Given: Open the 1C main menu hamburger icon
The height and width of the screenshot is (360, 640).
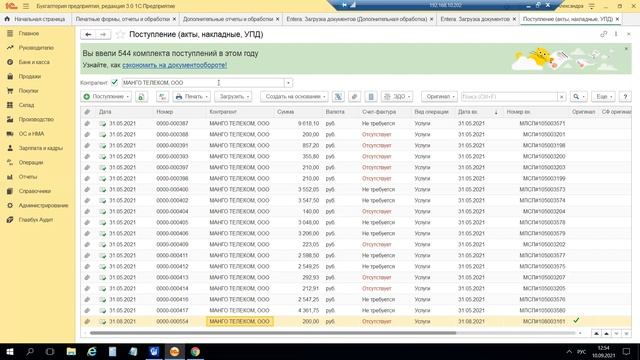Looking at the screenshot, I should coord(26,6).
